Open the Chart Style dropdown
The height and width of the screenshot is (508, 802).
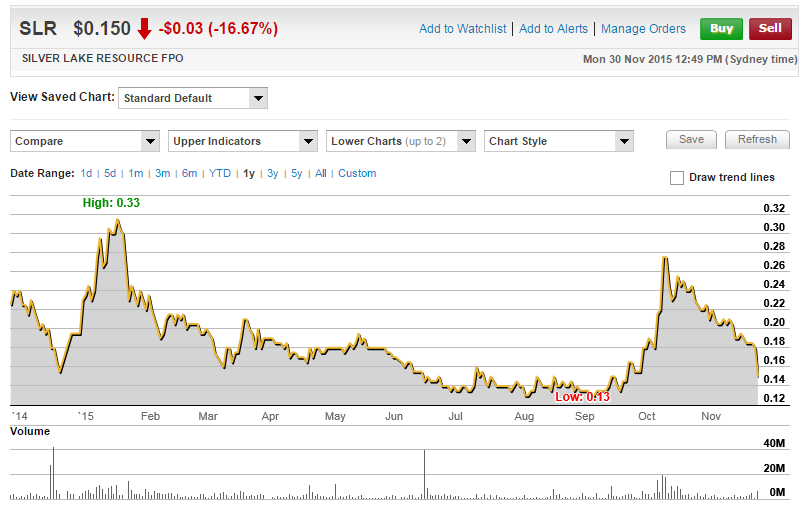click(558, 141)
